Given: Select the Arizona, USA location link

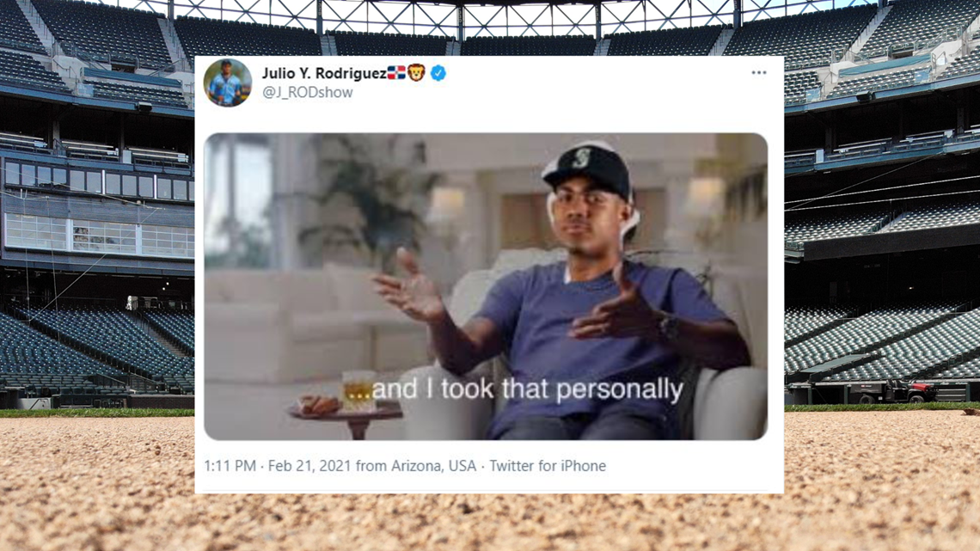Looking at the screenshot, I should [x=433, y=465].
